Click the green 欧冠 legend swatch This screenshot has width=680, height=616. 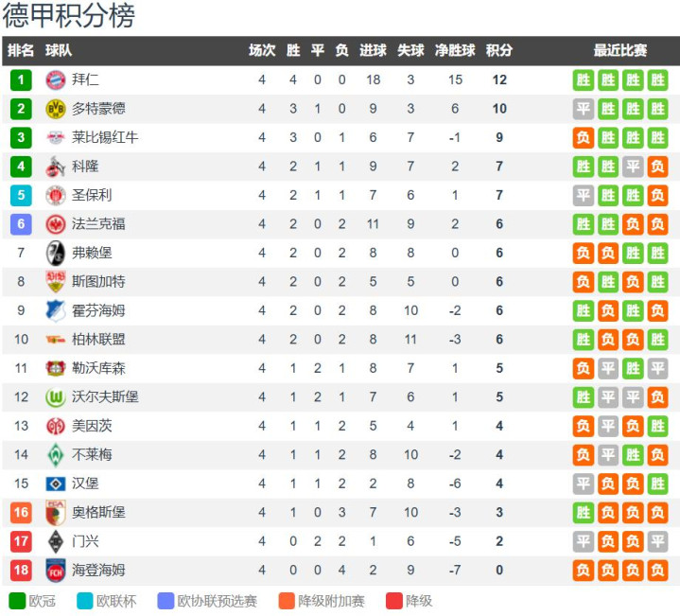[17, 601]
